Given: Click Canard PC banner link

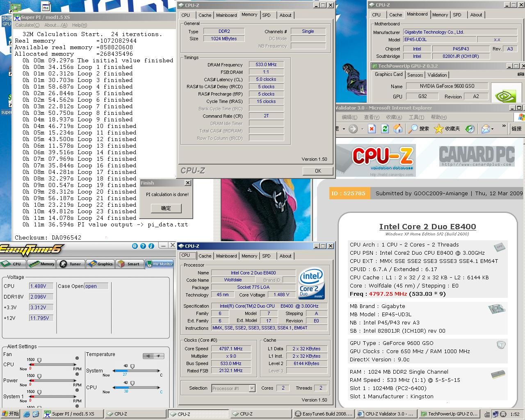Looking at the screenshot, I should pos(477,156).
